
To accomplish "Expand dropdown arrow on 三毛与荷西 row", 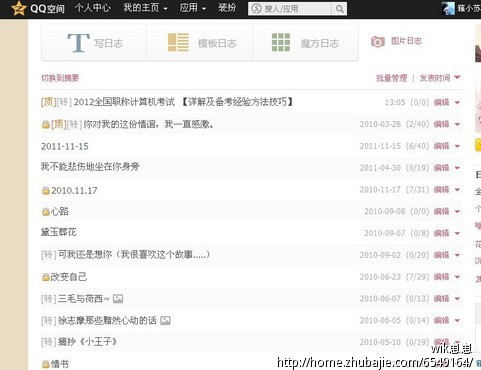I will coord(457,299).
